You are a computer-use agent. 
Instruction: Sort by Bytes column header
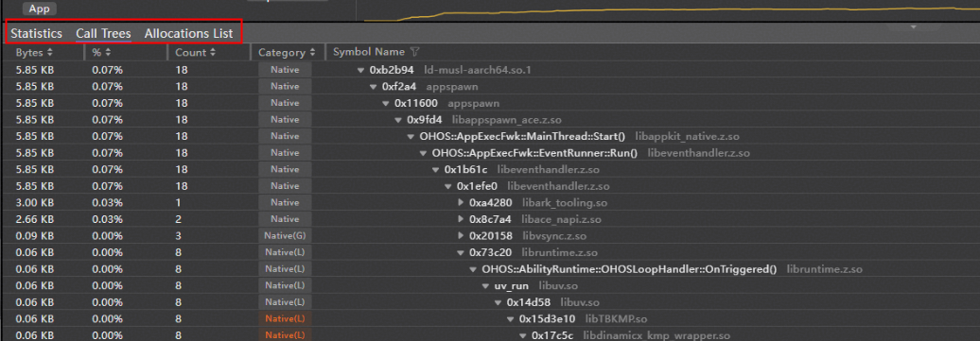[x=34, y=53]
